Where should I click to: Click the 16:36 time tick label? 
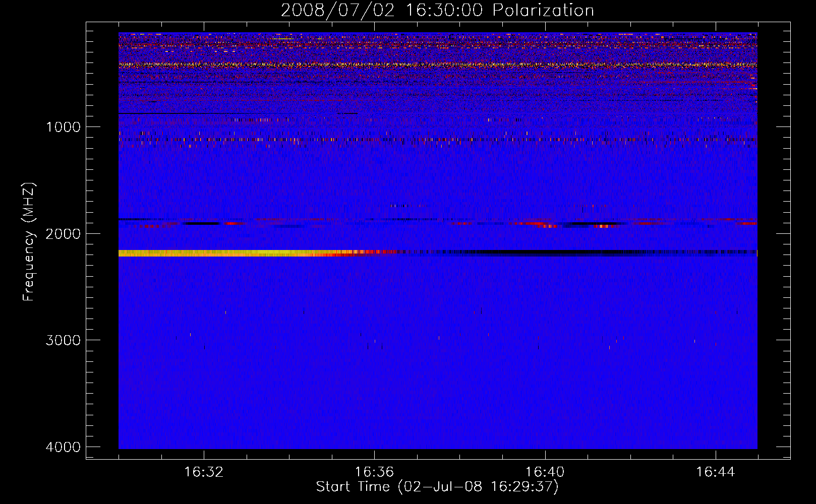click(x=374, y=472)
